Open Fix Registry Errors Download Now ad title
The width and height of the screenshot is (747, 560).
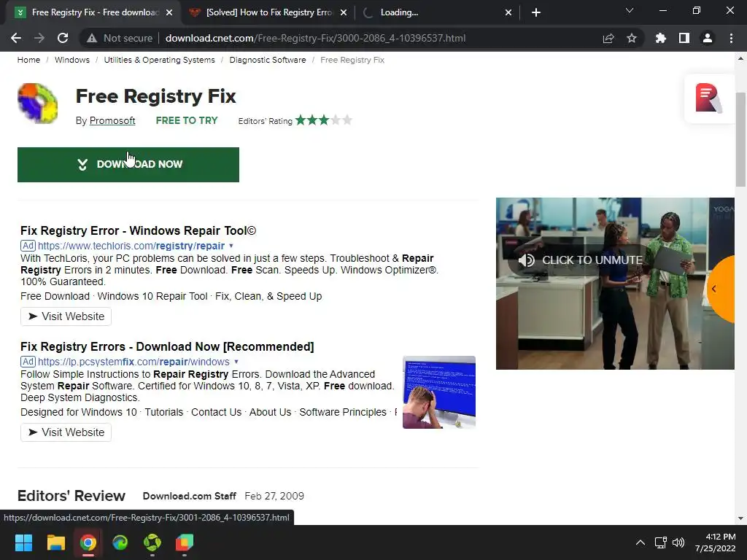coord(167,346)
